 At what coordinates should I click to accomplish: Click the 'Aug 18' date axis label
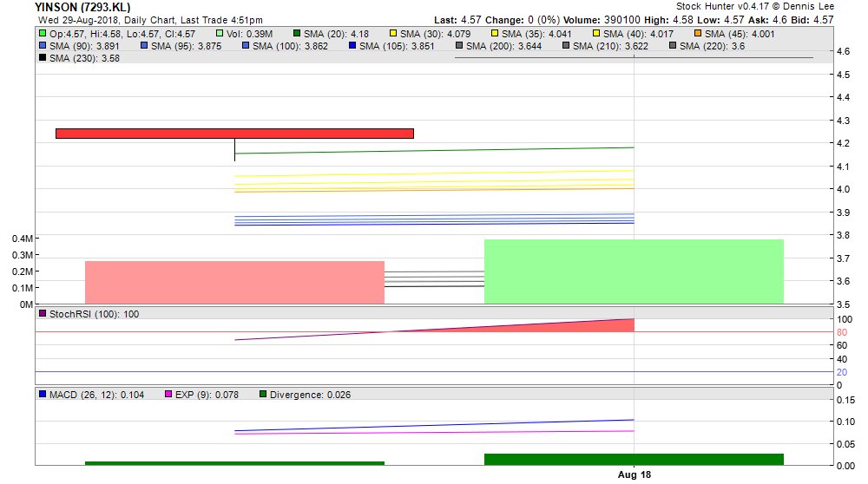635,474
